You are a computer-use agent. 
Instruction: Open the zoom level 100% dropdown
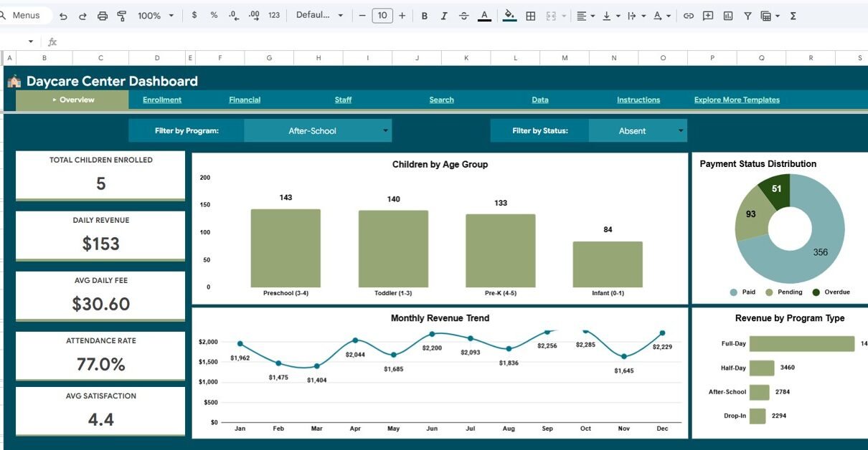tap(155, 16)
